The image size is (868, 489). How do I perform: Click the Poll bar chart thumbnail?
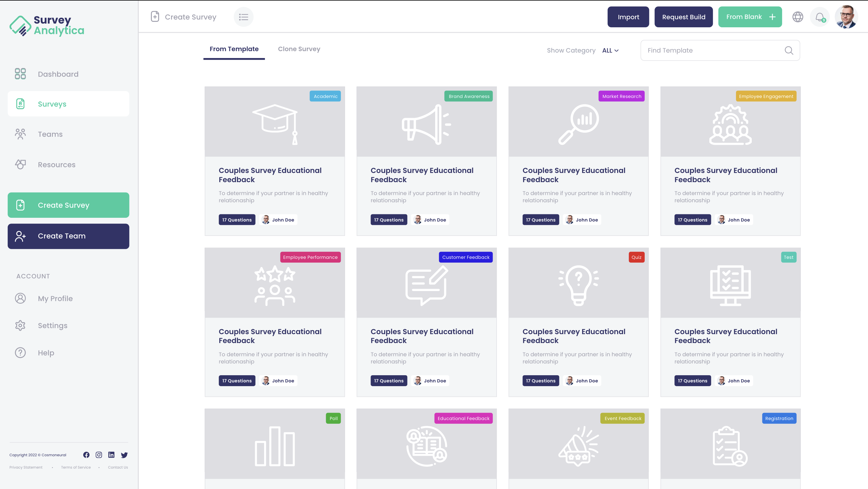[275, 446]
